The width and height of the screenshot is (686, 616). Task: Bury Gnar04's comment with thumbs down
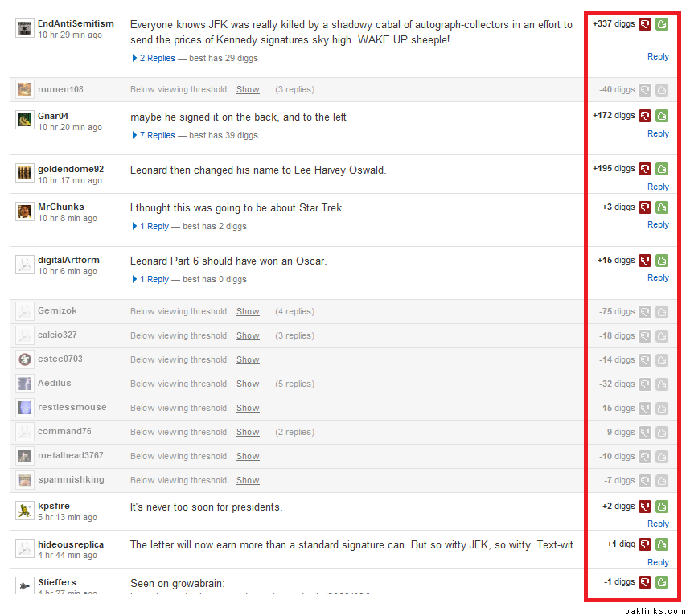[x=645, y=116]
